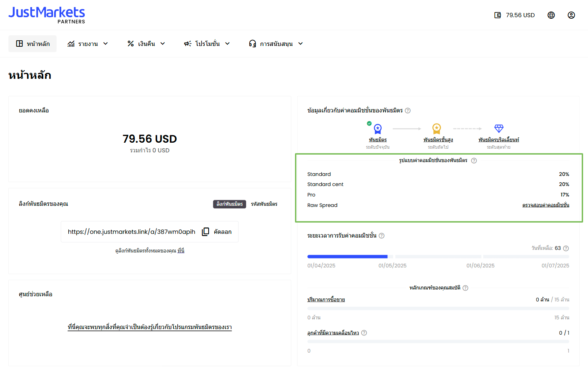This screenshot has height=378, width=588.
Task: Open the ปริมาณการซื้อขาย link
Action: (x=326, y=300)
